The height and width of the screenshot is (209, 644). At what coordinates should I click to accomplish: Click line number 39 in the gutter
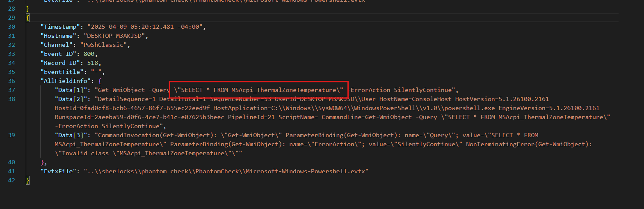coord(11,135)
